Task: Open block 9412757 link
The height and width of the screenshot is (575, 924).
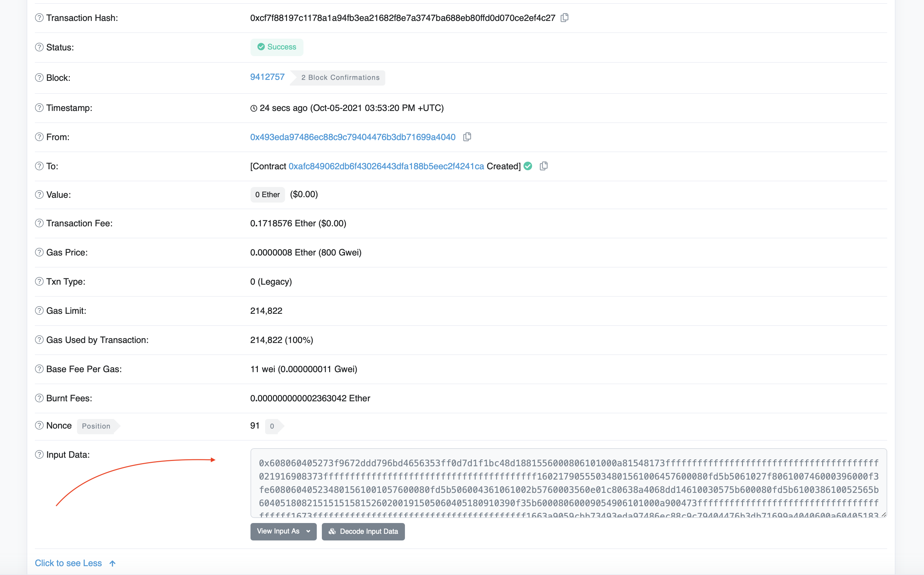Action: click(267, 77)
